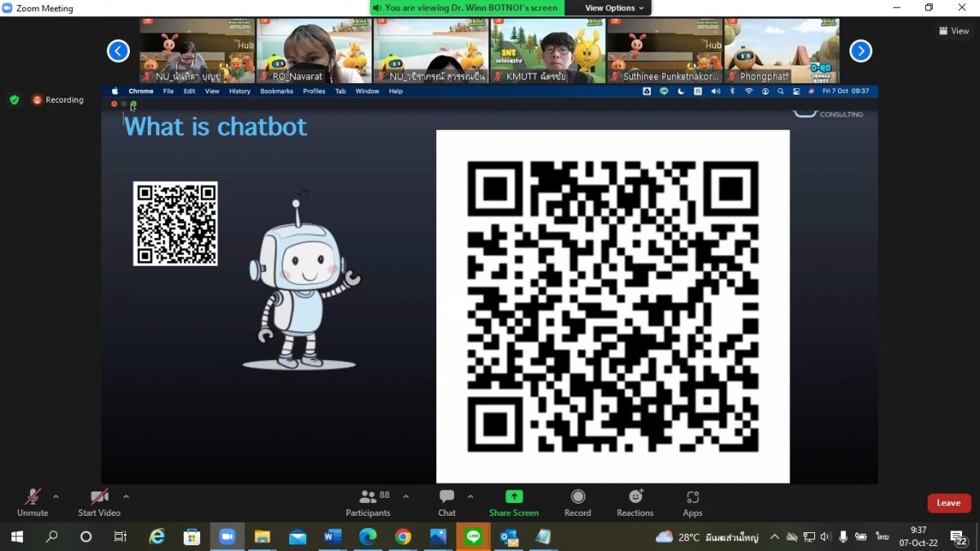Open Tab menu in shared Chrome
The width and height of the screenshot is (980, 551).
(x=341, y=91)
